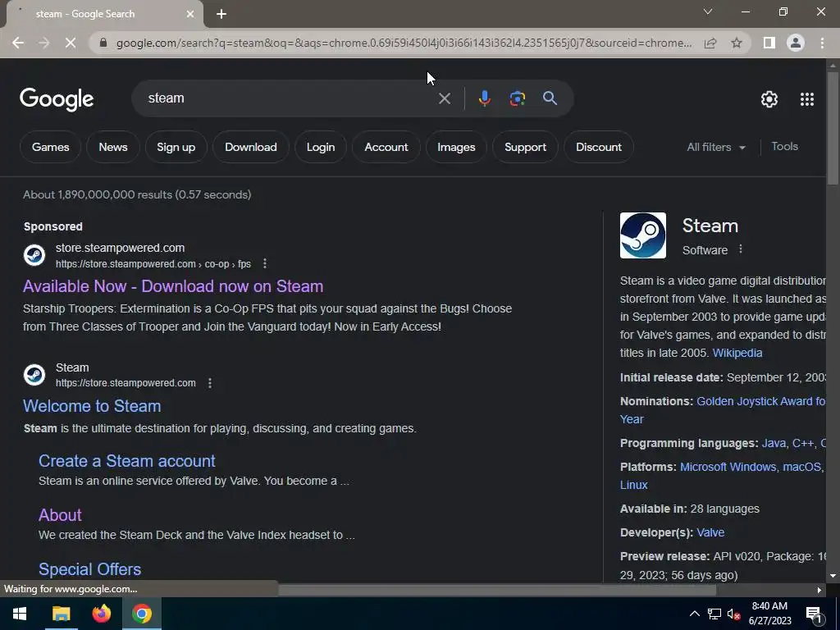Viewport: 840px width, 630px height.
Task: Select the Sign up filter chip
Action: point(176,147)
